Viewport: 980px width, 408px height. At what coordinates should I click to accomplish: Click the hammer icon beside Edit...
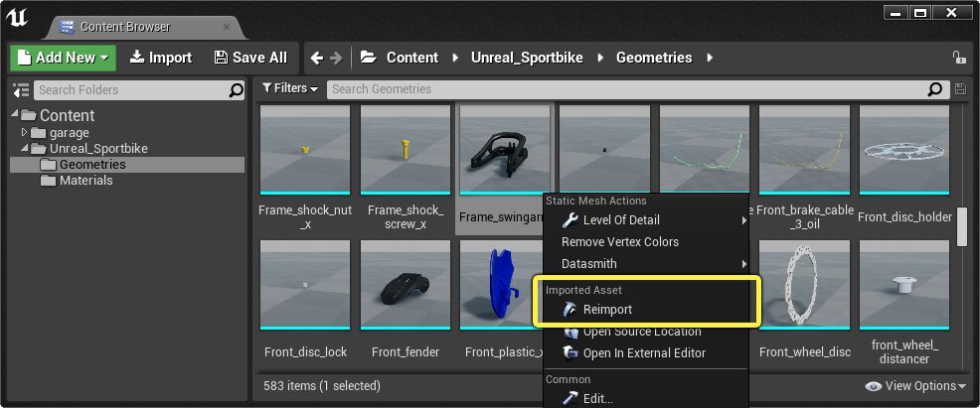tap(570, 398)
